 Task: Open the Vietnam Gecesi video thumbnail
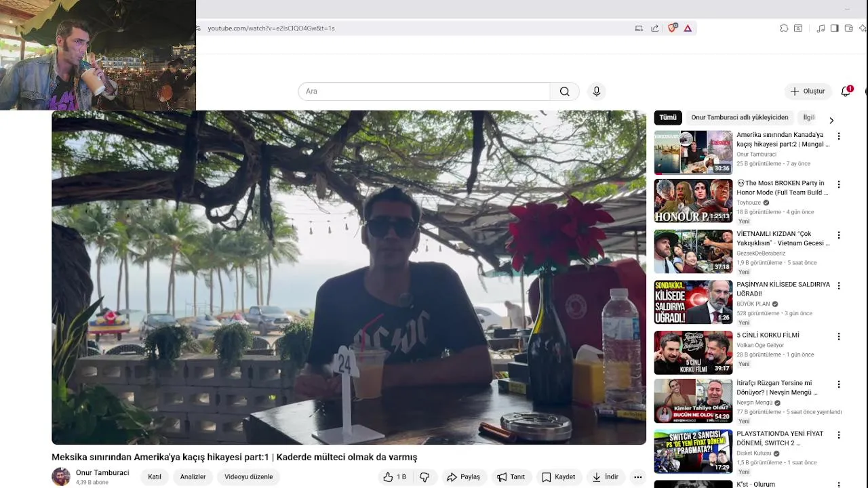693,251
